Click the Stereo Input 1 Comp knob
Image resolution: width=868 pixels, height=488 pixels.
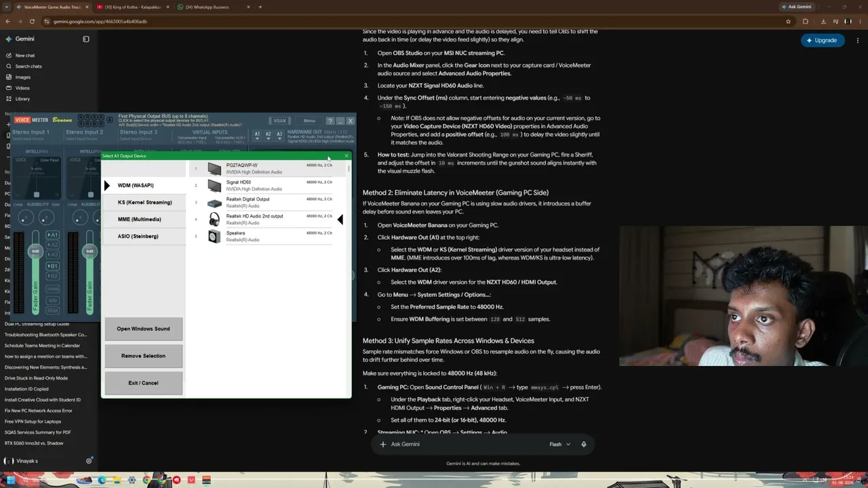(x=25, y=218)
